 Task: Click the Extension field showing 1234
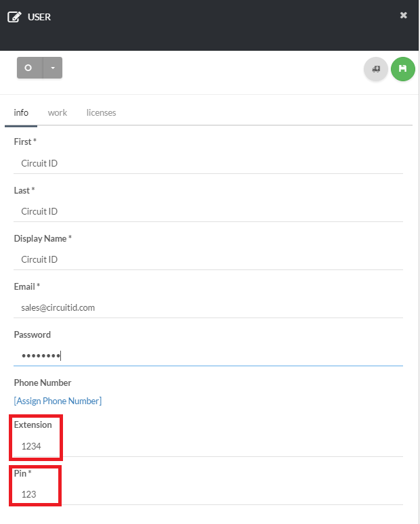click(208, 446)
